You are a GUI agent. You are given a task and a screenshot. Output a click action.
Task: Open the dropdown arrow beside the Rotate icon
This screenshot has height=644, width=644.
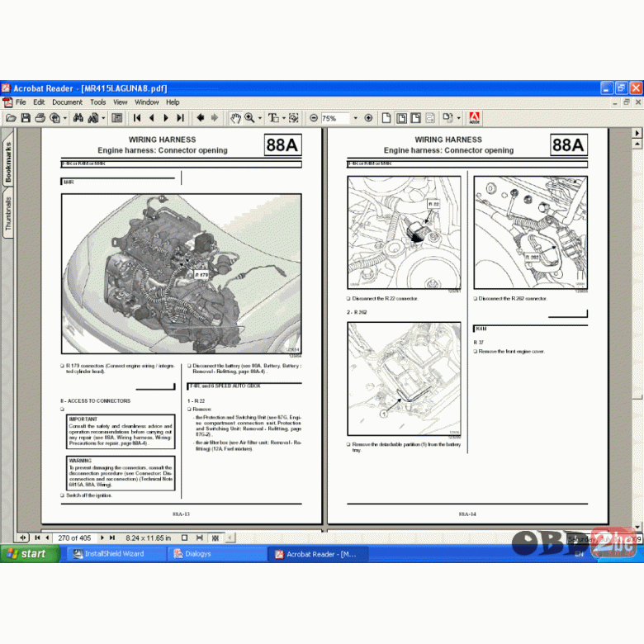[x=459, y=118]
